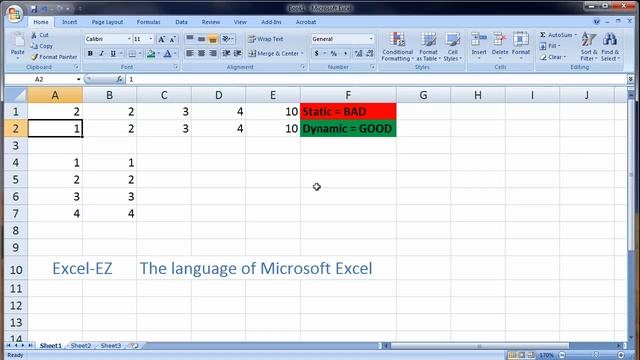Copy the selected cell
The image size is (640, 360).
click(x=41, y=46)
